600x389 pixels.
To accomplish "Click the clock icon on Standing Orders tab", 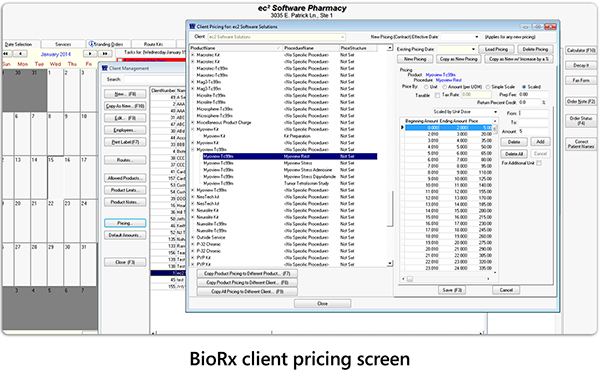I will click(x=91, y=44).
